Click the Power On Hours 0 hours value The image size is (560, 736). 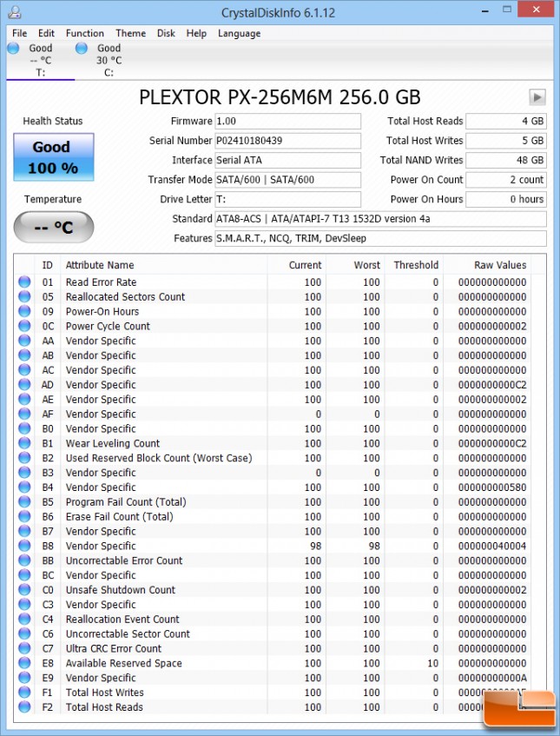[505, 199]
